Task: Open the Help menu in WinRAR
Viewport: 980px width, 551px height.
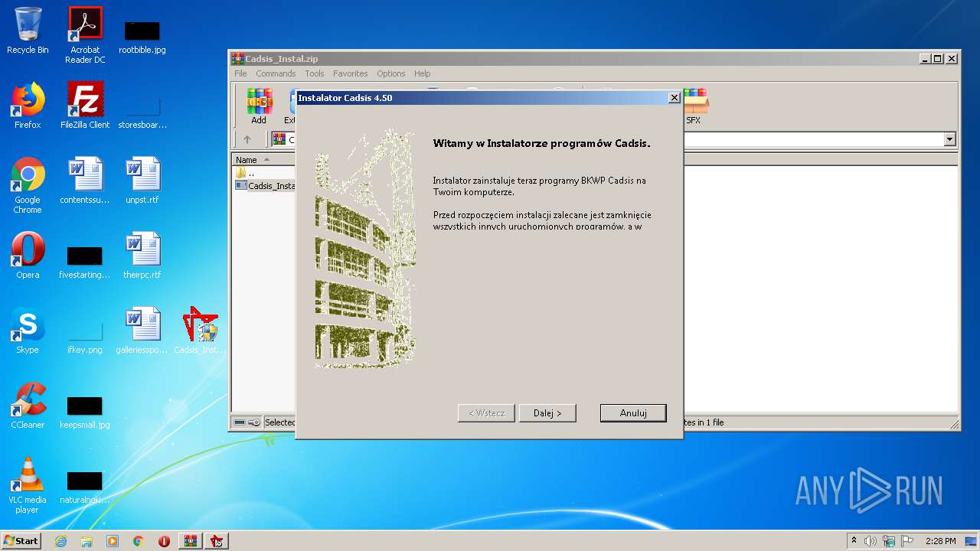Action: tap(423, 73)
